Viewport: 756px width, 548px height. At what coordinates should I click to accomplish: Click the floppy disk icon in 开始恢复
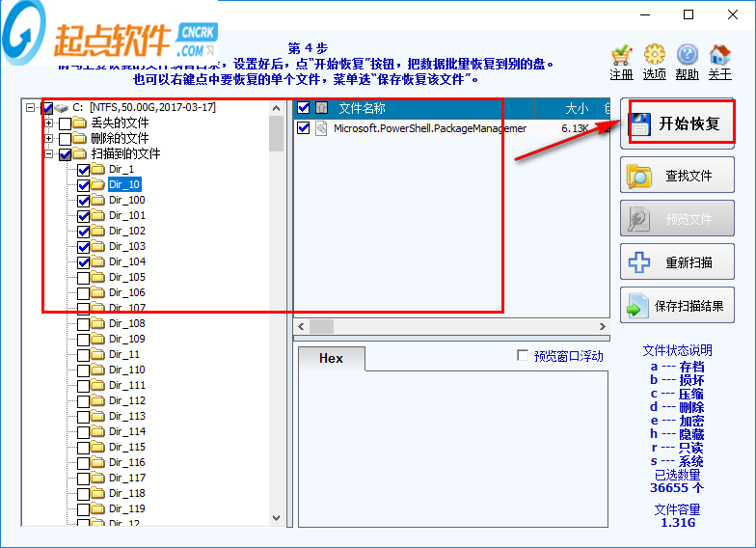click(640, 123)
